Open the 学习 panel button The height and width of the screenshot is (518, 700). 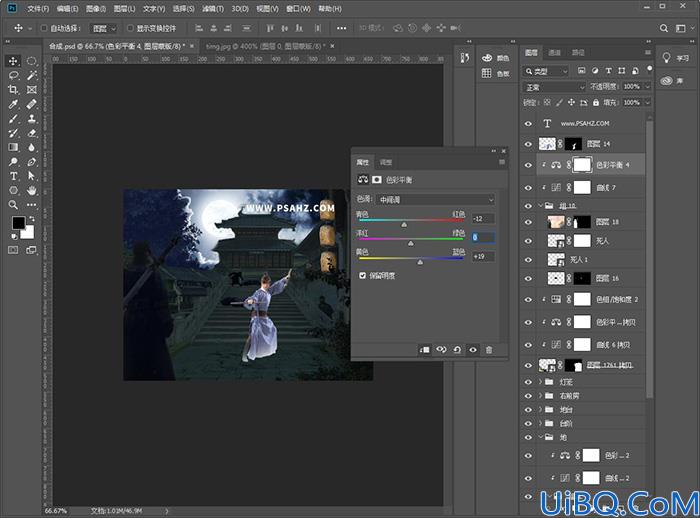tap(675, 58)
